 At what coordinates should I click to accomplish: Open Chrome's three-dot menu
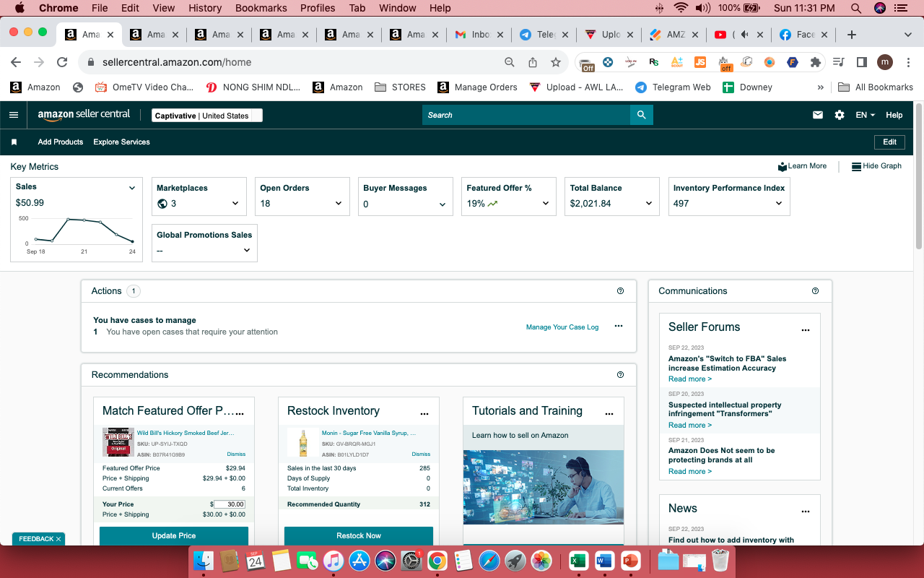coord(908,62)
